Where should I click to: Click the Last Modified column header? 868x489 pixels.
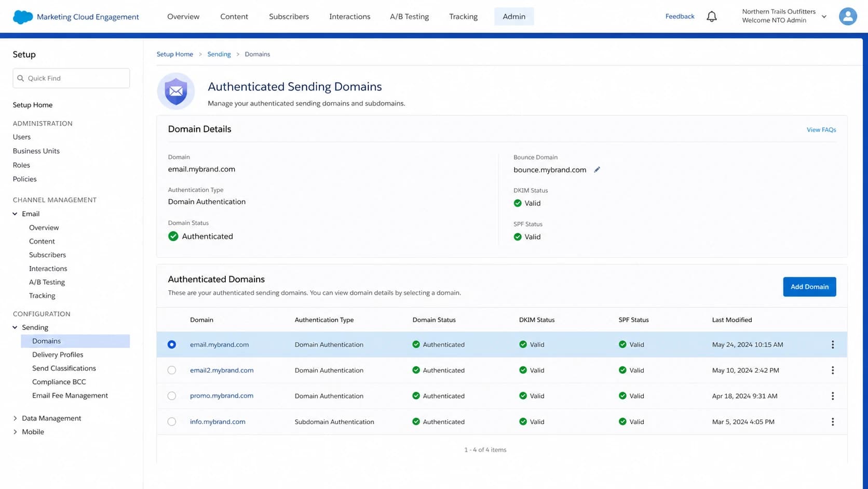(x=732, y=320)
